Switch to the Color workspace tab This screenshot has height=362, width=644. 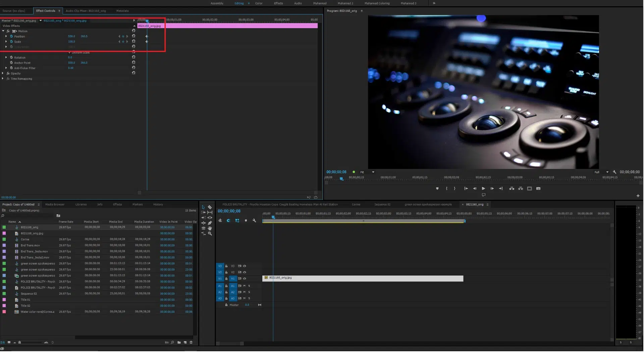click(259, 3)
